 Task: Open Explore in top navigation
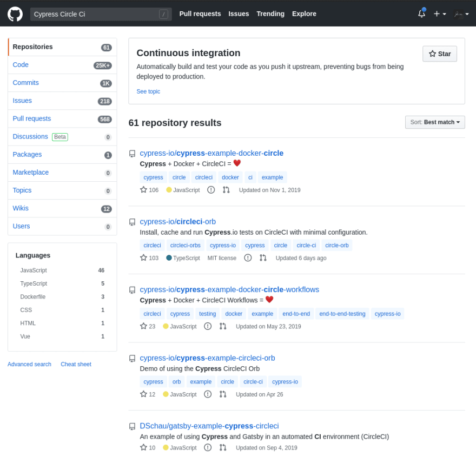coord(304,14)
